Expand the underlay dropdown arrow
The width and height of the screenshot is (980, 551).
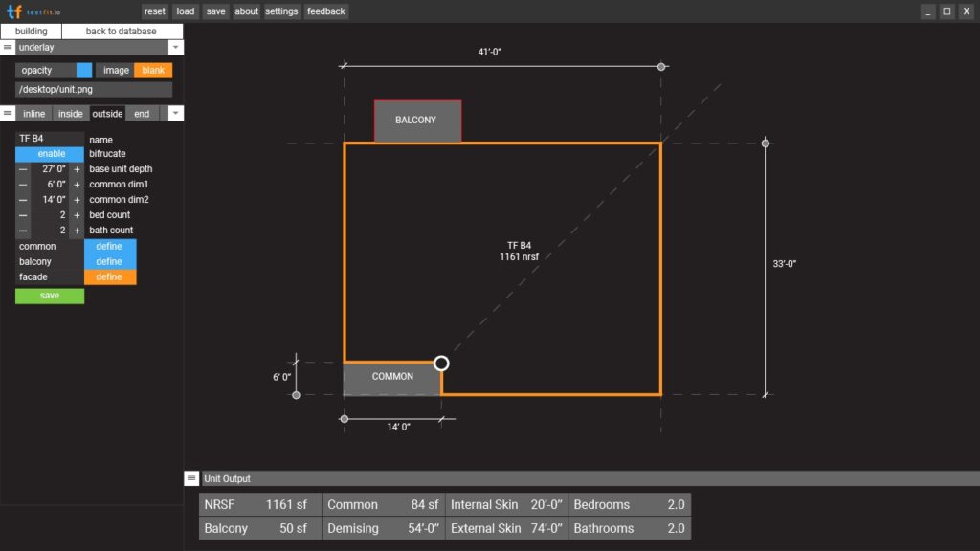[176, 48]
